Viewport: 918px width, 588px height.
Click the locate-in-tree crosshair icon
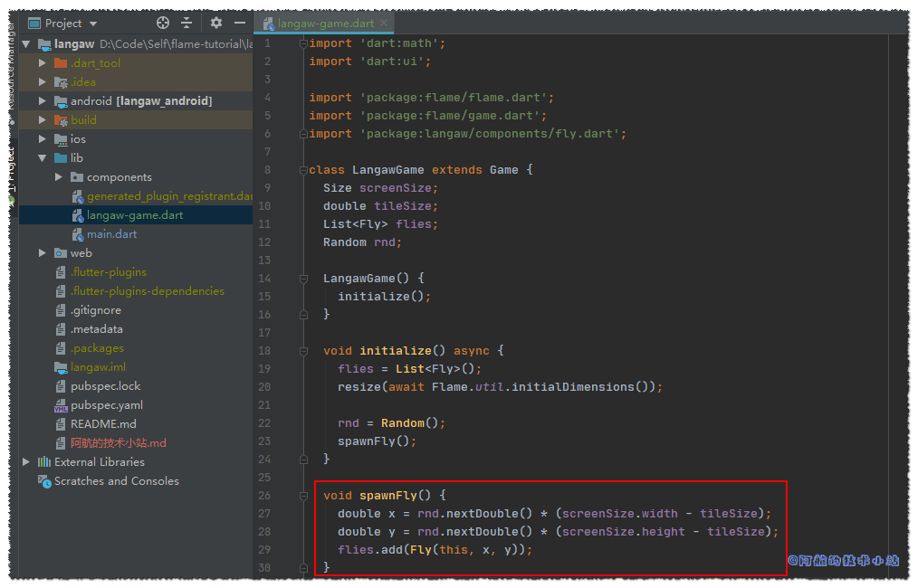pyautogui.click(x=163, y=24)
